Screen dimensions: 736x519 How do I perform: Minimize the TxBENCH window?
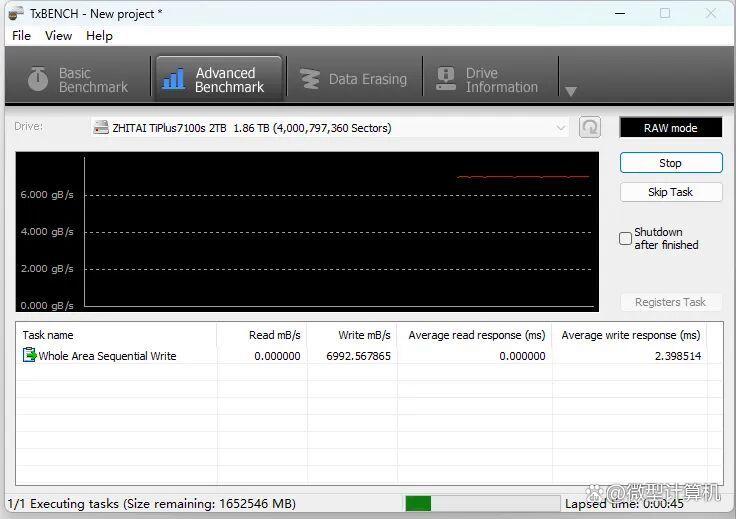(x=620, y=13)
